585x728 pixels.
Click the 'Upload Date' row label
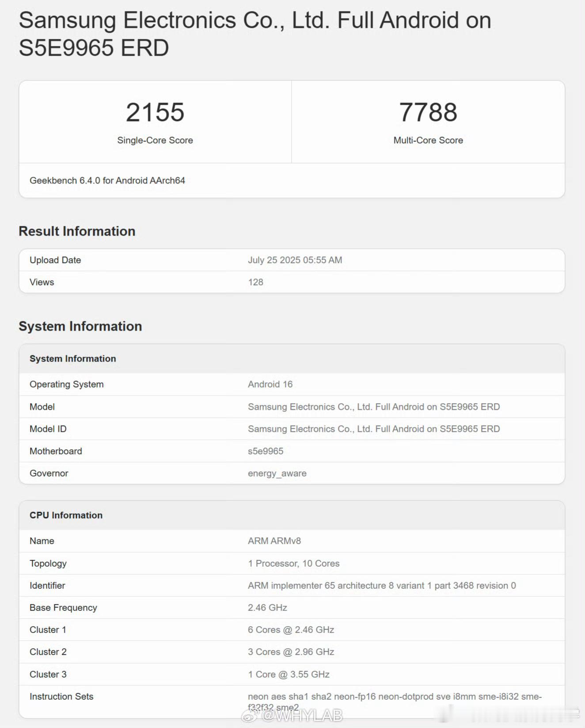coord(55,260)
